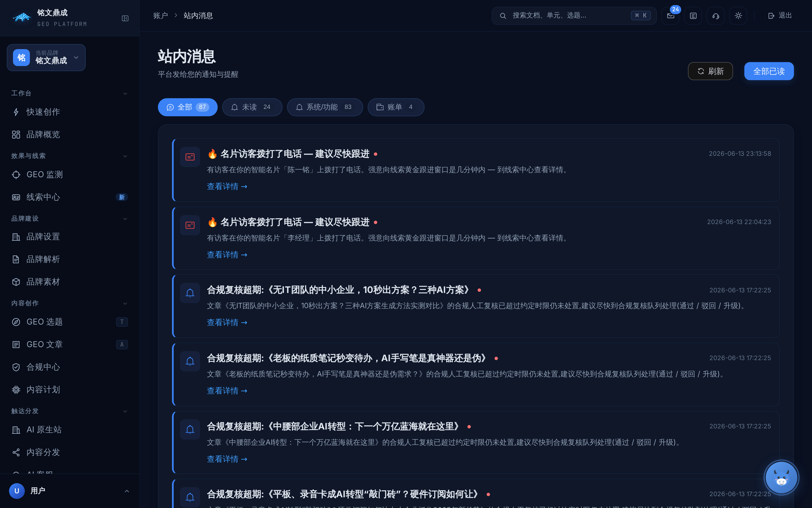Screen dimensions: 812x508
Task: Click the 品牌素材 cube icon
Action: [x=16, y=282]
